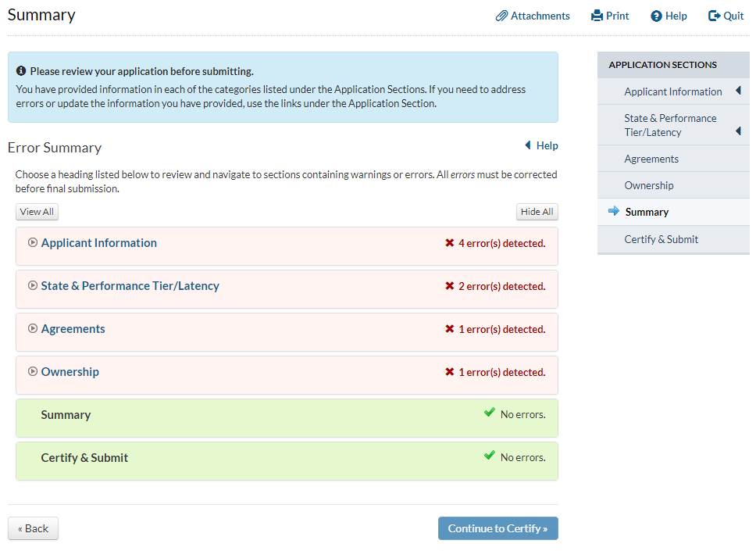756x551 pixels.
Task: Go back using the Back button
Action: point(33,528)
